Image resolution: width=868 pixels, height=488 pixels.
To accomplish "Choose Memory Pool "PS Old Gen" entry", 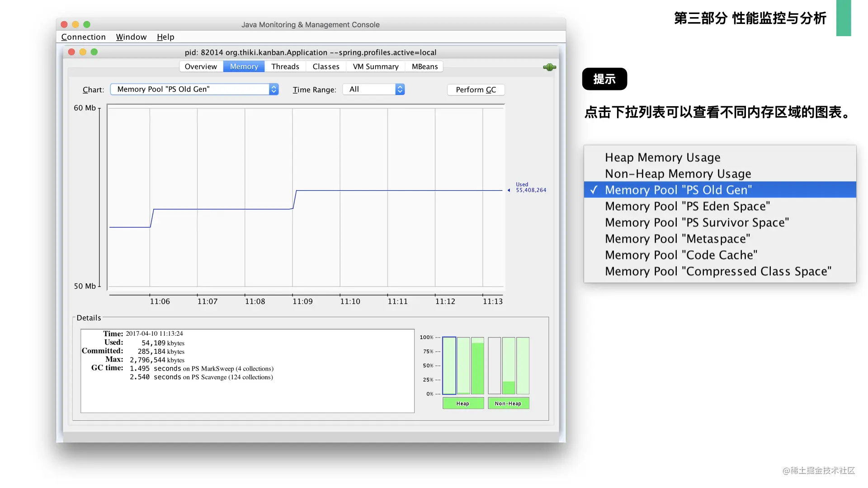I will click(720, 190).
